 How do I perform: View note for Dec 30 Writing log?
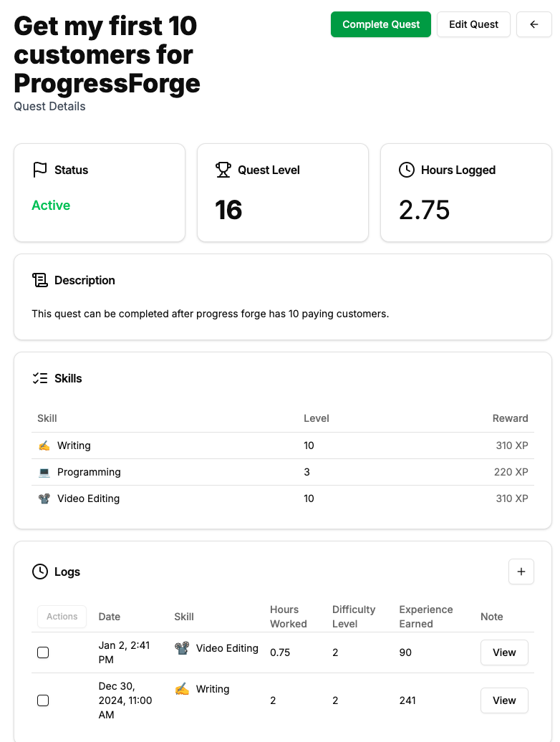click(x=504, y=700)
